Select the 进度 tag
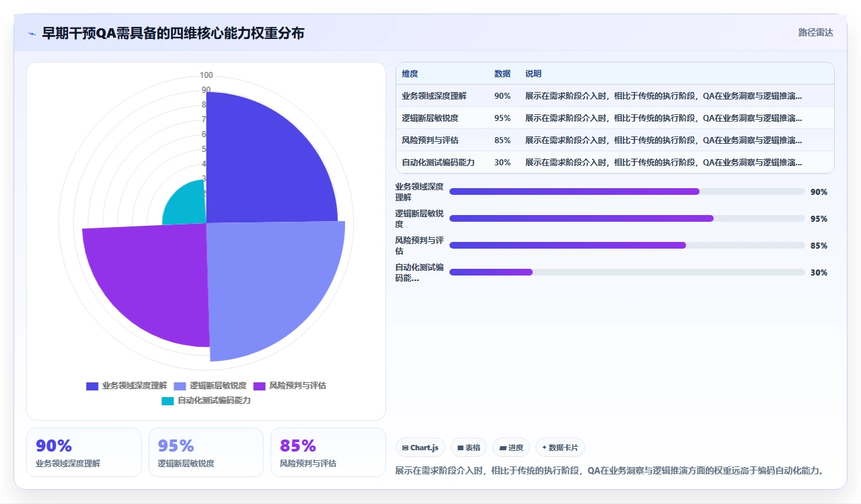This screenshot has height=504, width=861. pyautogui.click(x=511, y=448)
